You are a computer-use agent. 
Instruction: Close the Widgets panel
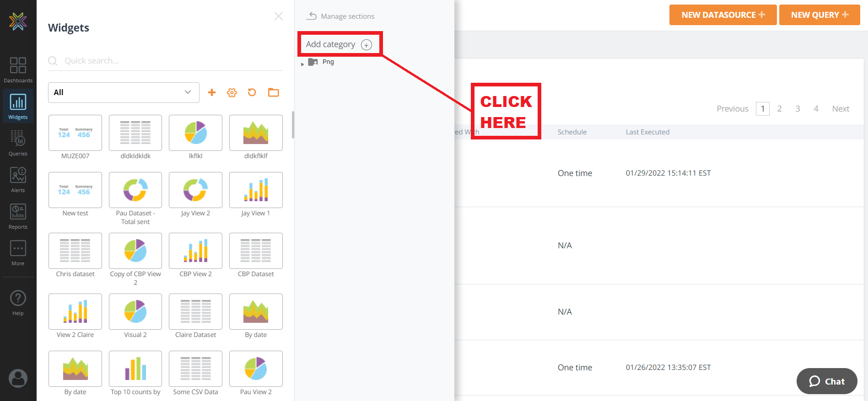pyautogui.click(x=278, y=16)
